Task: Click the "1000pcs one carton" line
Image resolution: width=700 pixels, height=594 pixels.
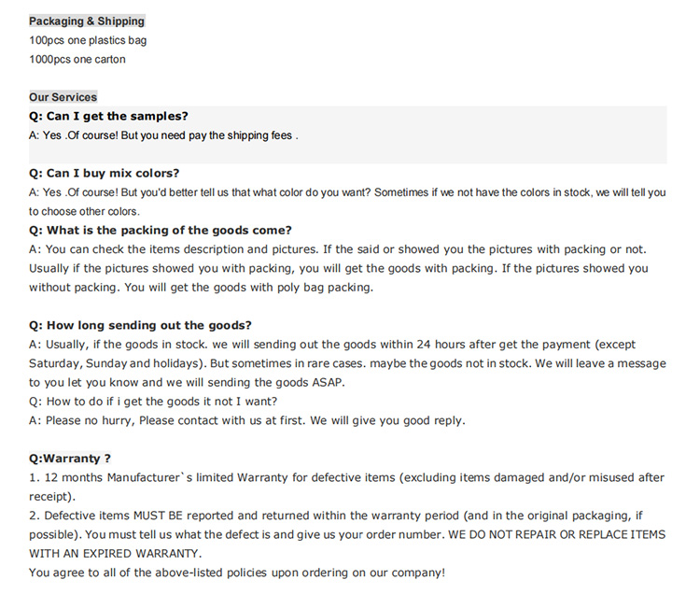Action: [x=77, y=60]
